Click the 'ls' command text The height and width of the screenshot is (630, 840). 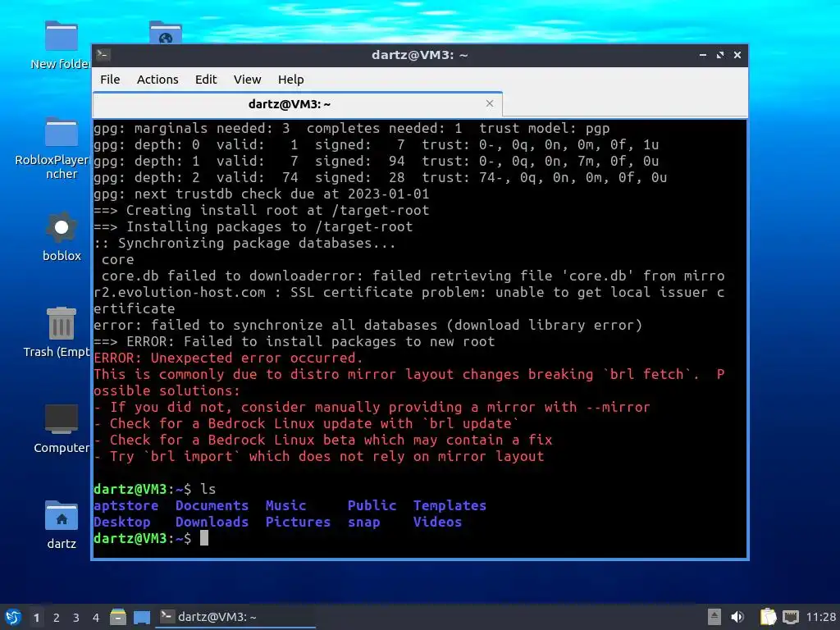click(208, 489)
